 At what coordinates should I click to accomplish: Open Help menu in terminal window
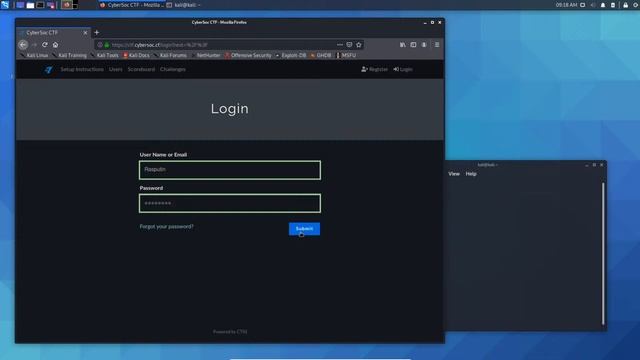471,174
